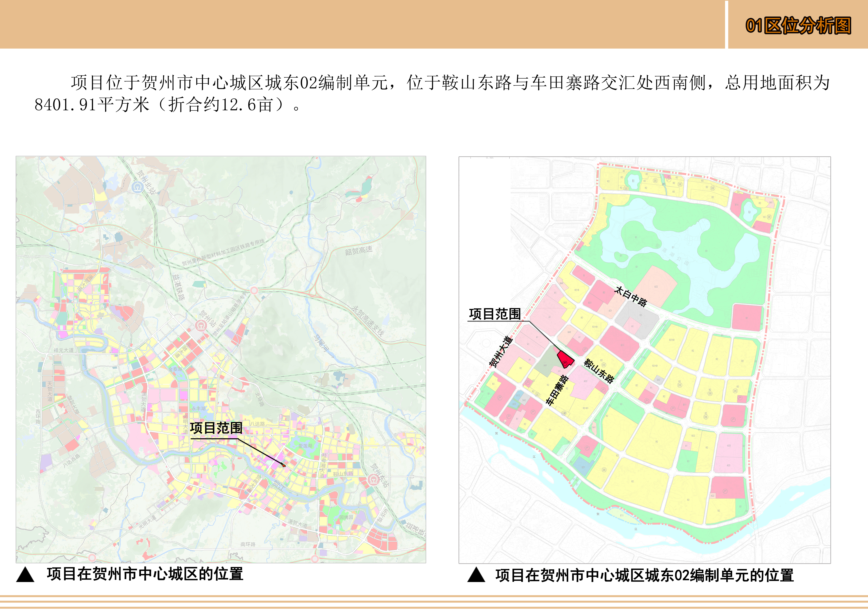The image size is (868, 614).
Task: Click the caption ending '城东02编制单元的位置'
Action: tap(645, 575)
